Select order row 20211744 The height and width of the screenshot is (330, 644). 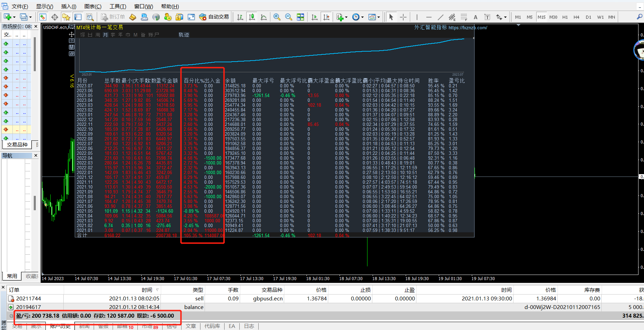point(325,298)
